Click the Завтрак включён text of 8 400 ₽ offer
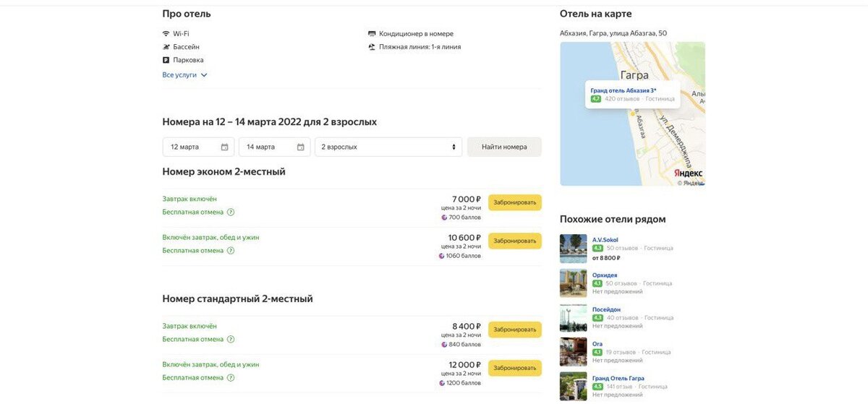The height and width of the screenshot is (404, 868). pyautogui.click(x=190, y=326)
